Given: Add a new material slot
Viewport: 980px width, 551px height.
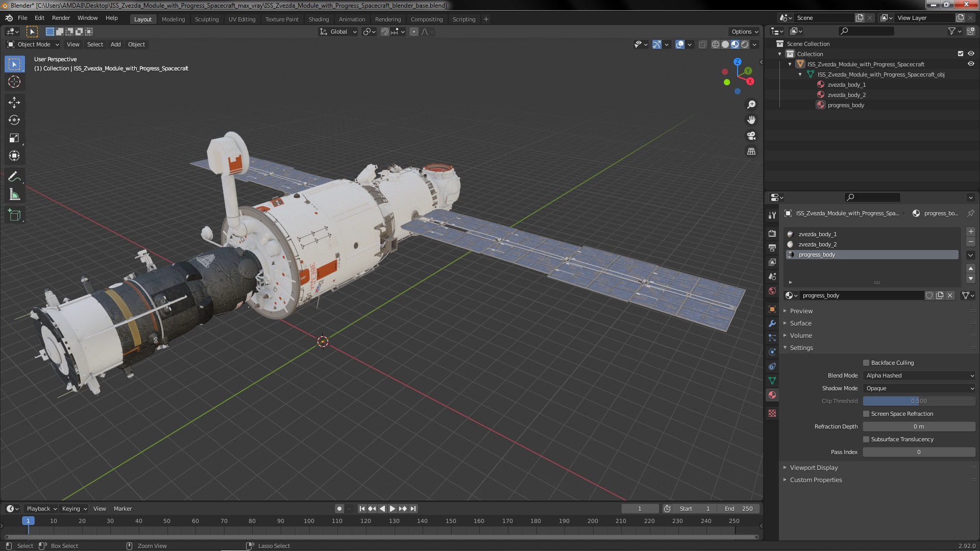Looking at the screenshot, I should 971,232.
